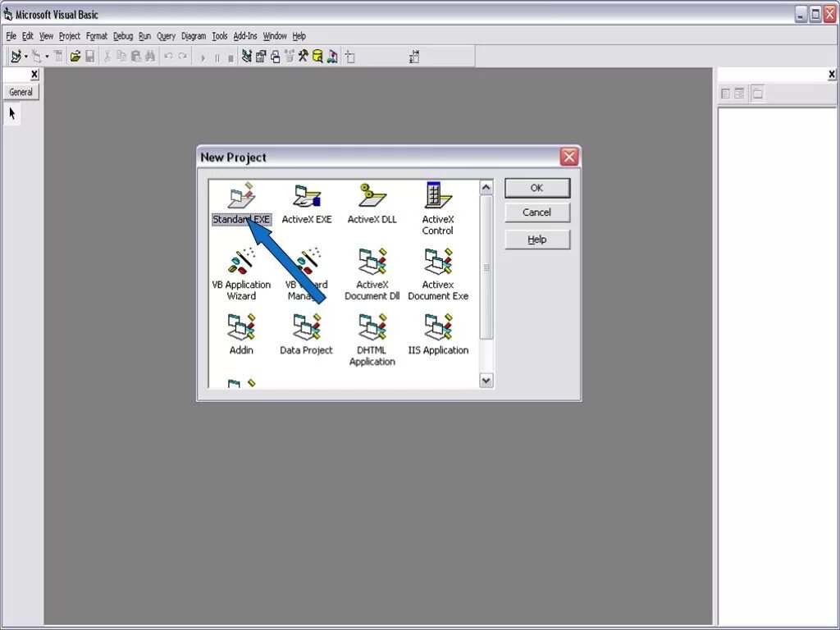
Task: Open Project Explorer from the toolbar
Action: [x=246, y=57]
